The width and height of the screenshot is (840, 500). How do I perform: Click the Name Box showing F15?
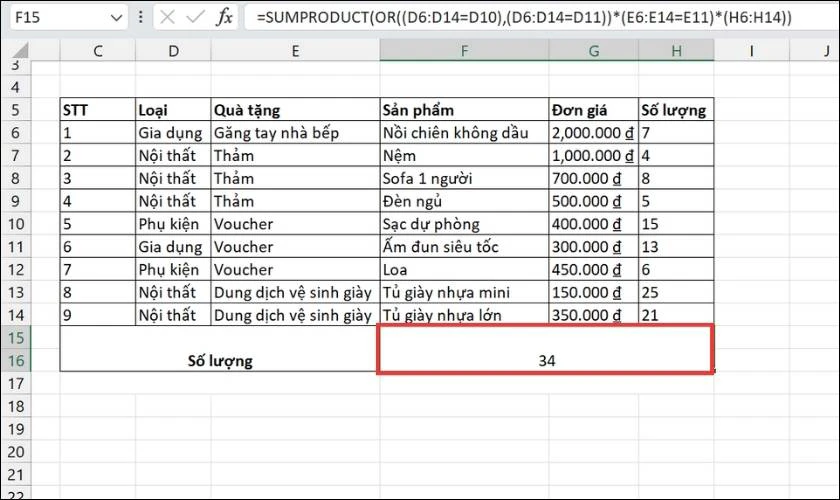coord(68,18)
